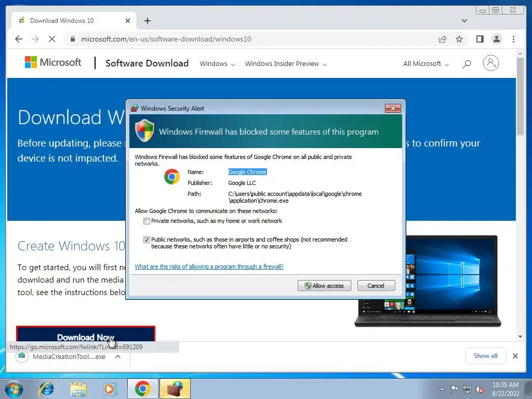Image resolution: width=532 pixels, height=399 pixels.
Task: Click Show all downloads
Action: [486, 355]
